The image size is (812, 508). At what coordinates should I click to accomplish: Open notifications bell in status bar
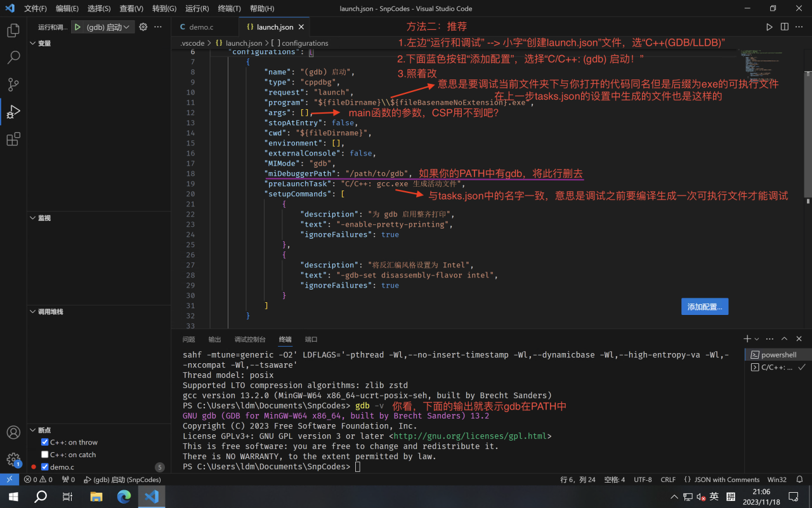(800, 479)
